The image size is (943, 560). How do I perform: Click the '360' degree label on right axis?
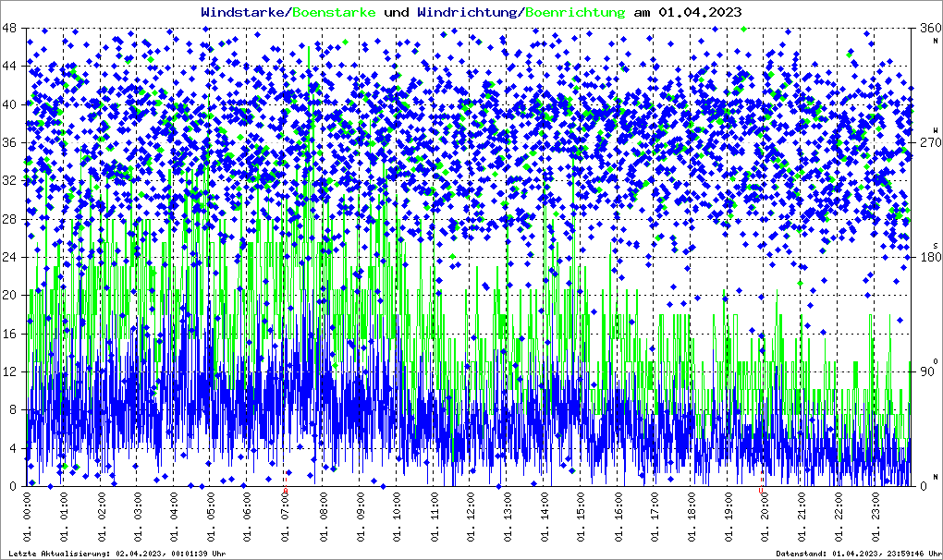point(930,28)
